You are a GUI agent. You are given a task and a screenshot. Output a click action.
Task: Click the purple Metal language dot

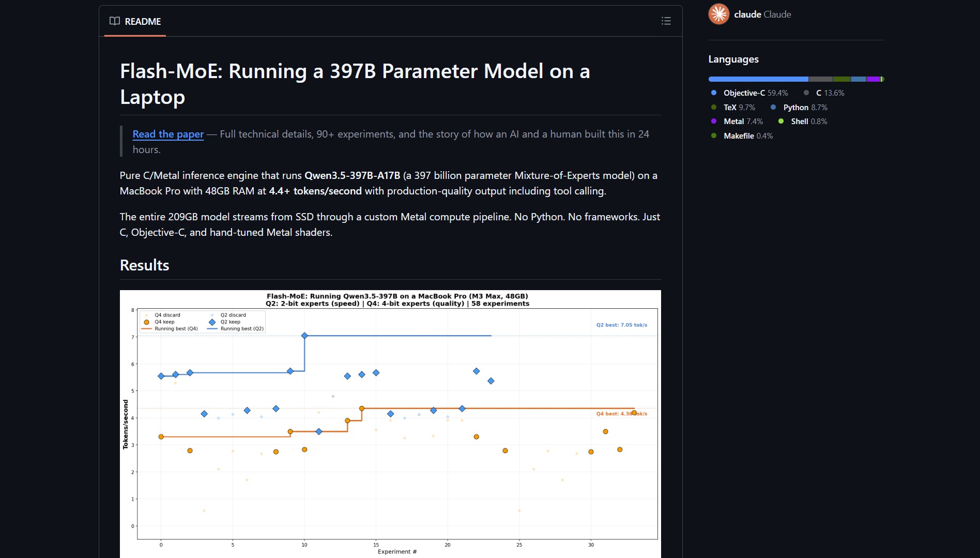click(714, 122)
